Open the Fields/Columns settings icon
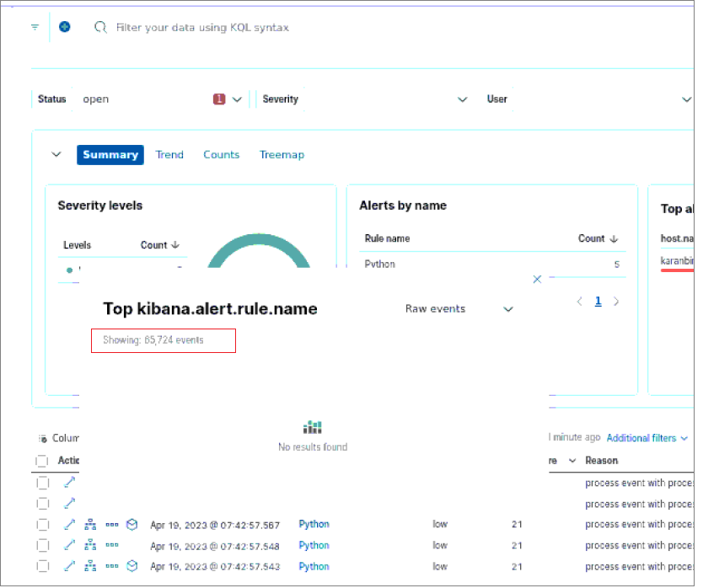The image size is (703, 588). [43, 438]
